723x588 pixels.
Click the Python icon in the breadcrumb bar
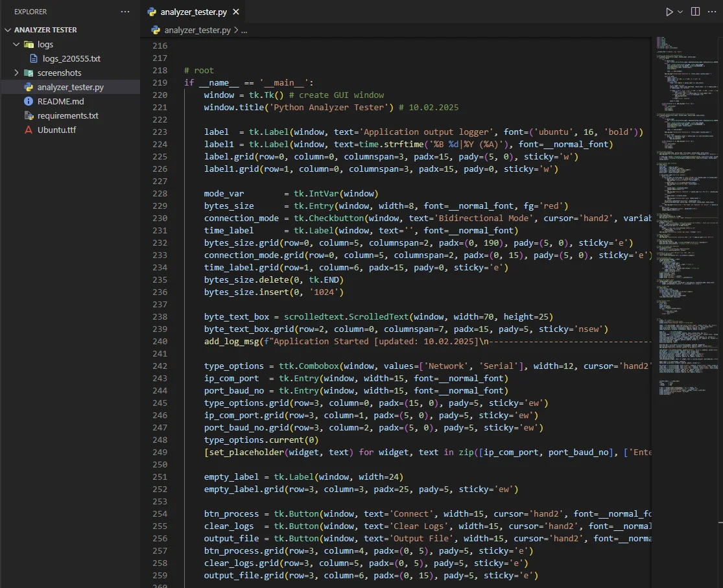click(x=156, y=30)
